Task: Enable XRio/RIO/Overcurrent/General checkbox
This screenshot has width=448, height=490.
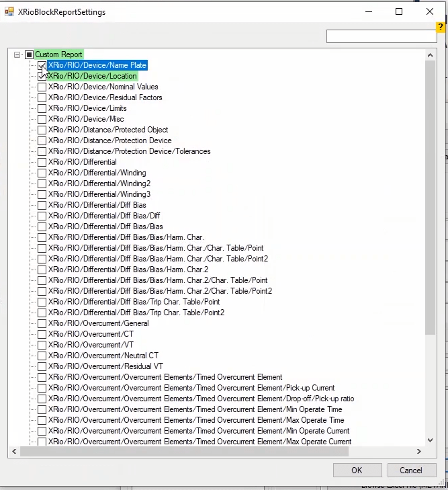Action: tap(42, 323)
